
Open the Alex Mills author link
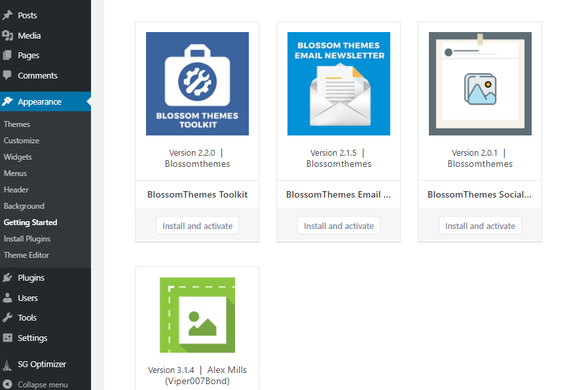click(x=227, y=370)
